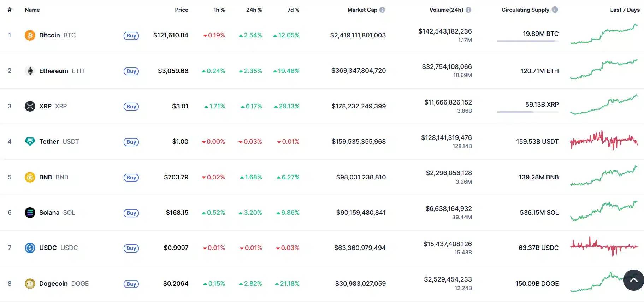The image size is (644, 302).
Task: Sort by the 7d % column header
Action: [293, 10]
